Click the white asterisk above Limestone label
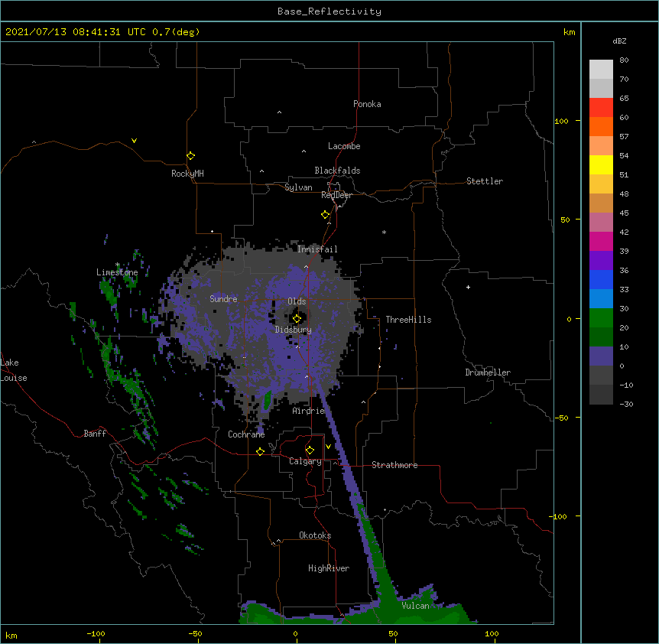The width and height of the screenshot is (659, 644). click(117, 265)
